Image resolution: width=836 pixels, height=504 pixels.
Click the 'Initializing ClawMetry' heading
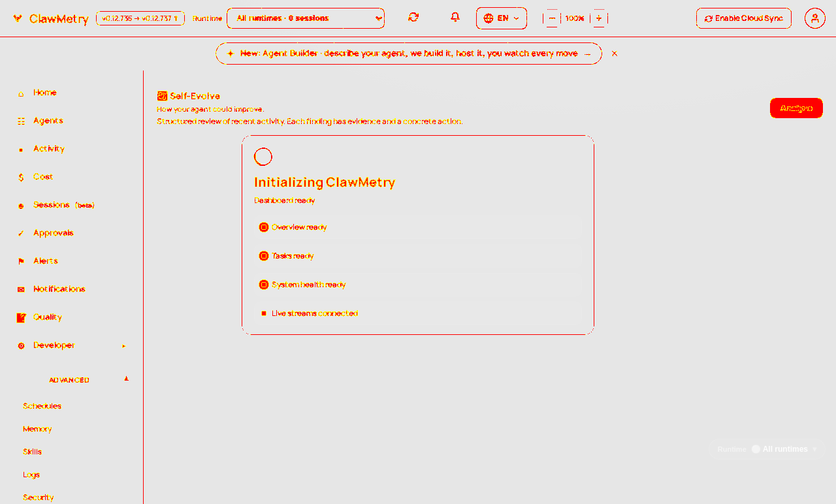pos(325,182)
